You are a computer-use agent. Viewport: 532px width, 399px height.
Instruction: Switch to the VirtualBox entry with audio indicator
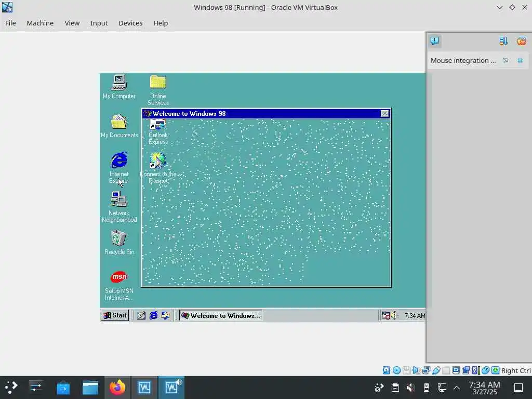pyautogui.click(x=171, y=387)
